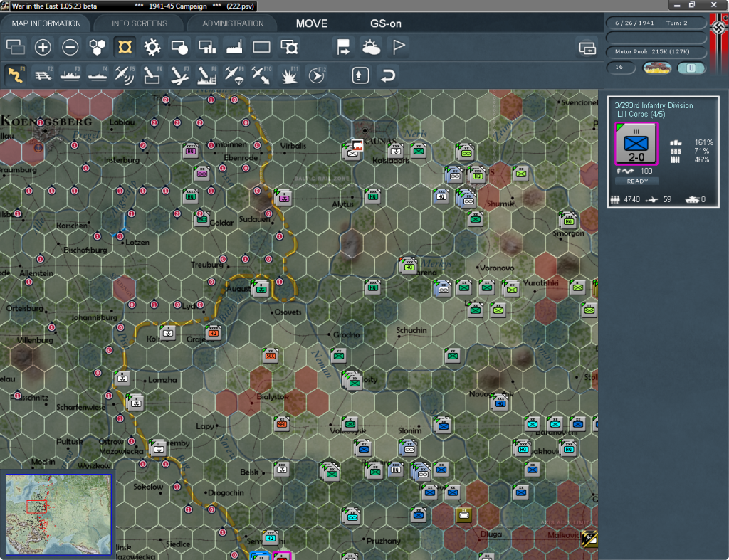
Task: Toggle the hex grid display icon
Action: point(97,47)
